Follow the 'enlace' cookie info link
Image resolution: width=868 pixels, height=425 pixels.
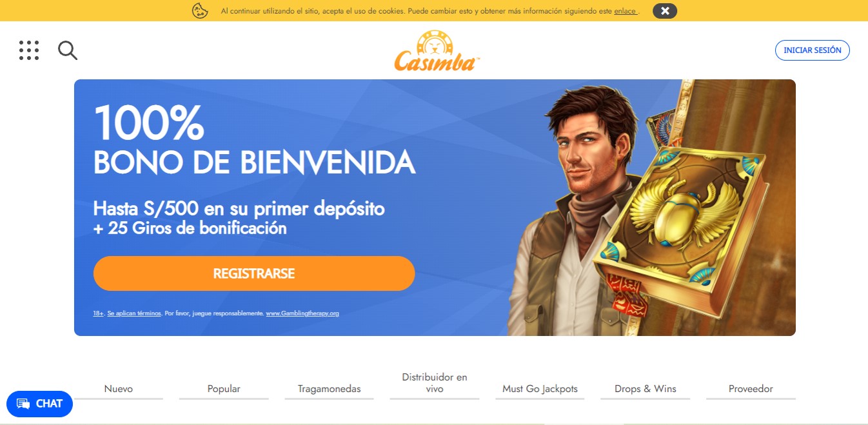[625, 11]
